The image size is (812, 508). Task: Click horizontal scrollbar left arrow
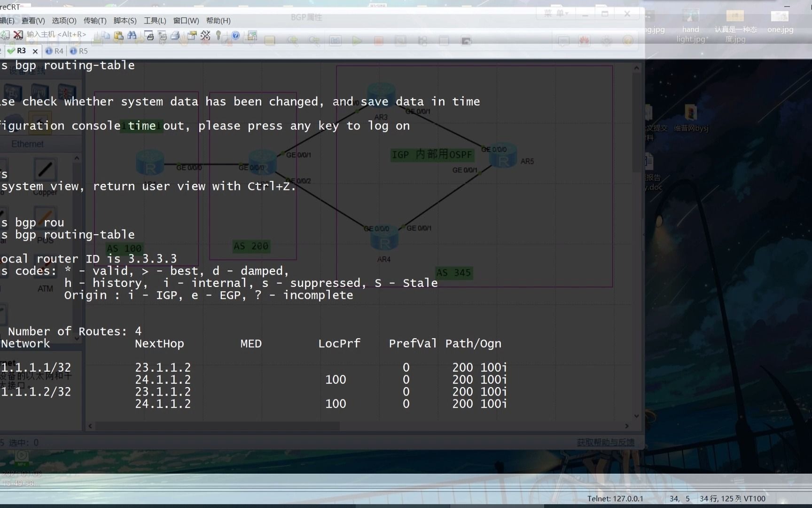pos(91,426)
